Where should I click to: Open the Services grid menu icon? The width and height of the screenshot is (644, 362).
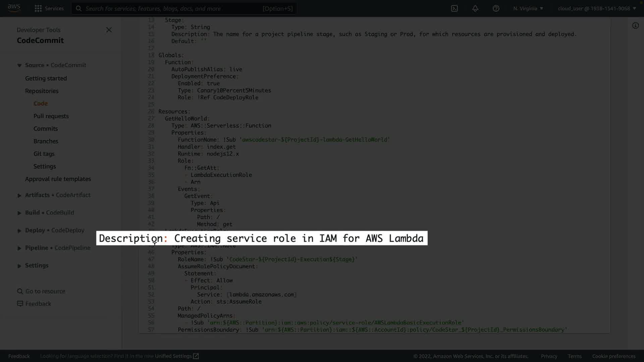pyautogui.click(x=38, y=8)
